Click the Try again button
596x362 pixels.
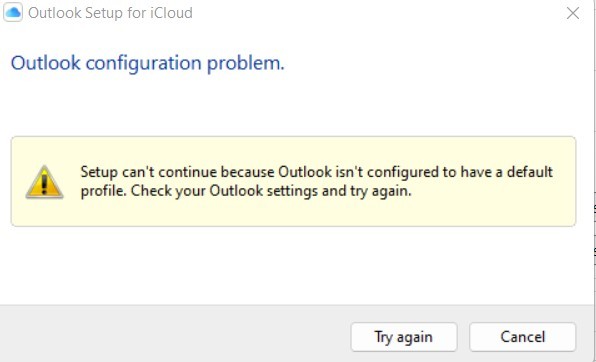point(404,337)
